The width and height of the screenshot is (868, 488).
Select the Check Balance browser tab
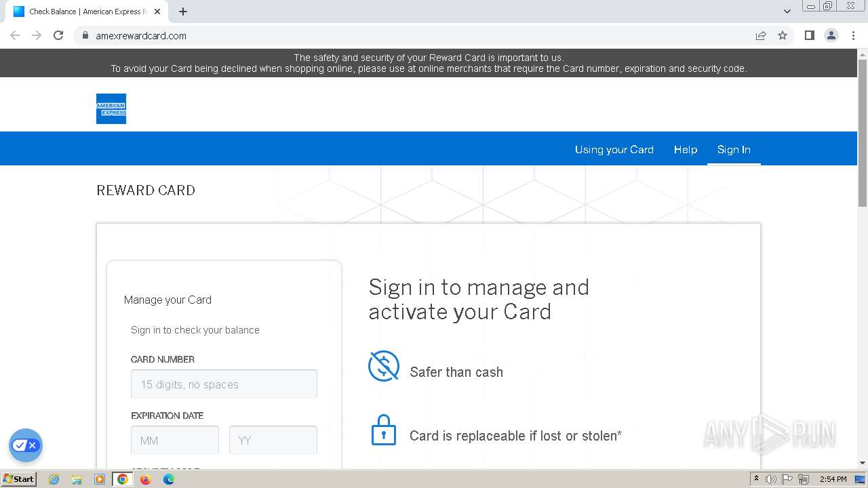[88, 12]
